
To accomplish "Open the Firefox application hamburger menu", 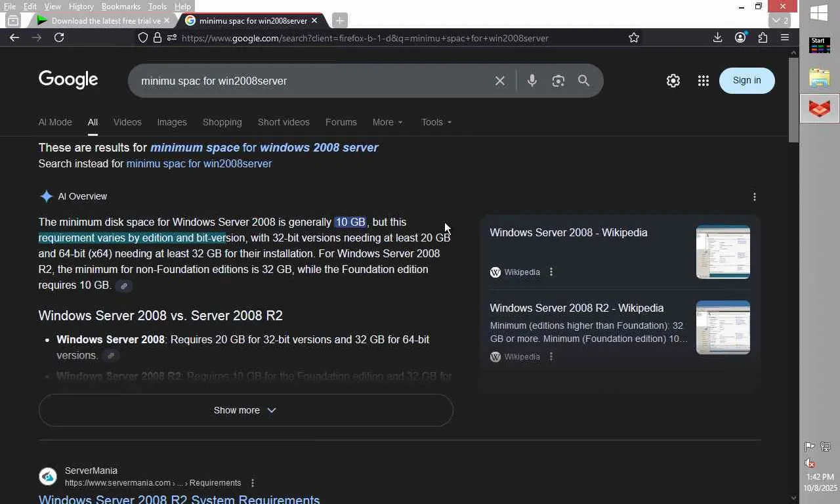I will [785, 37].
